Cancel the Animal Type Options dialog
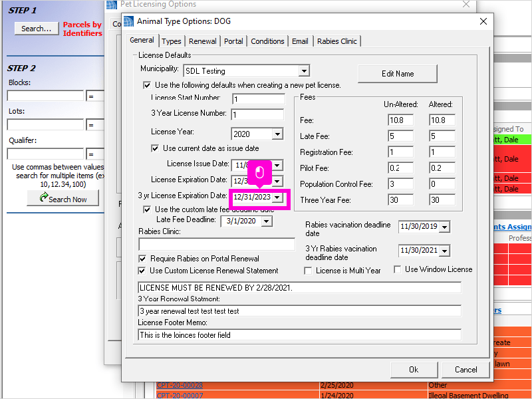Image resolution: width=532 pixels, height=399 pixels. 465,370
